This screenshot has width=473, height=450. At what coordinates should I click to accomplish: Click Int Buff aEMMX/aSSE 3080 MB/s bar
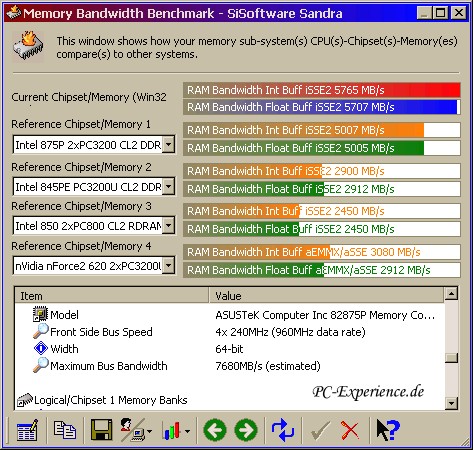[x=322, y=252]
